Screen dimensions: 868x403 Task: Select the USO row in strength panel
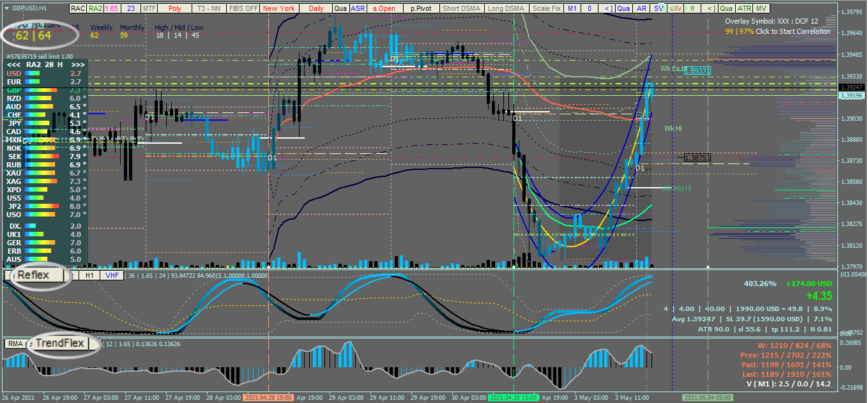click(x=45, y=215)
